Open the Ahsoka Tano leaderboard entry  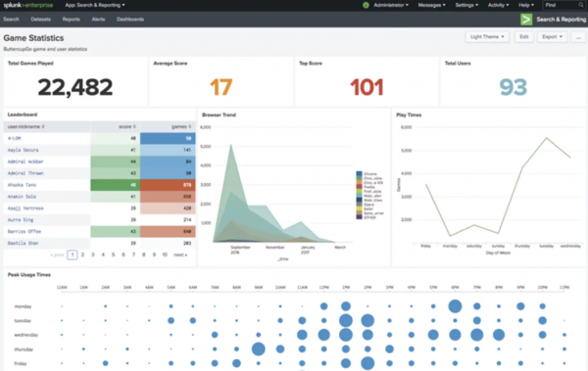(22, 185)
